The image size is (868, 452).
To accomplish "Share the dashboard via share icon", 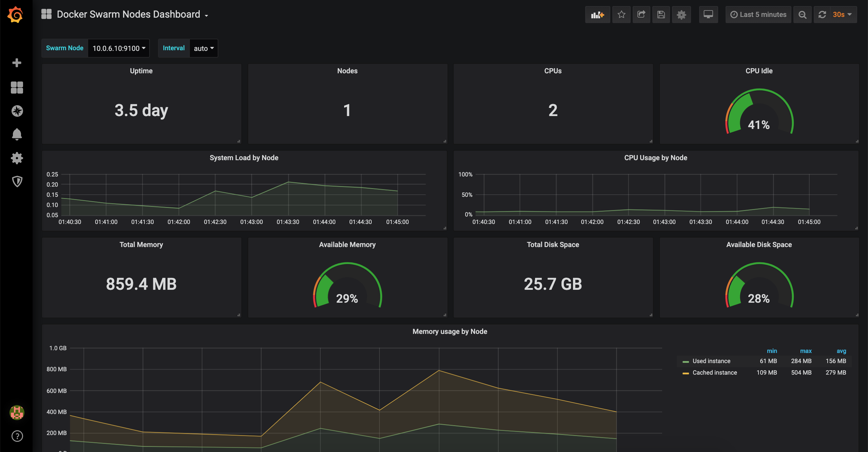I will 641,15.
